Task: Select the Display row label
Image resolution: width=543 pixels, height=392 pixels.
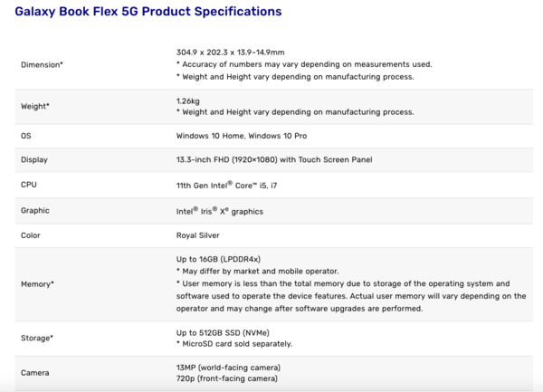Action: click(x=34, y=160)
